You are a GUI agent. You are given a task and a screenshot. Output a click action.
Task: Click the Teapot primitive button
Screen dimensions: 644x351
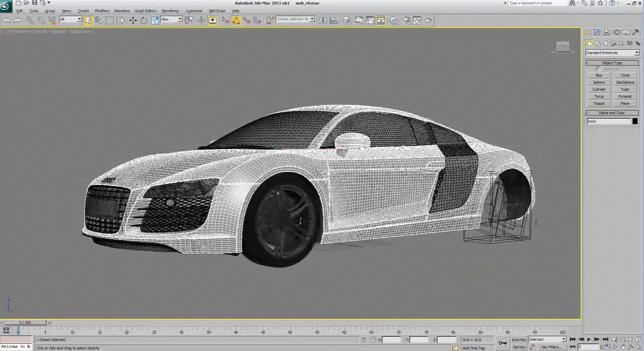point(599,104)
